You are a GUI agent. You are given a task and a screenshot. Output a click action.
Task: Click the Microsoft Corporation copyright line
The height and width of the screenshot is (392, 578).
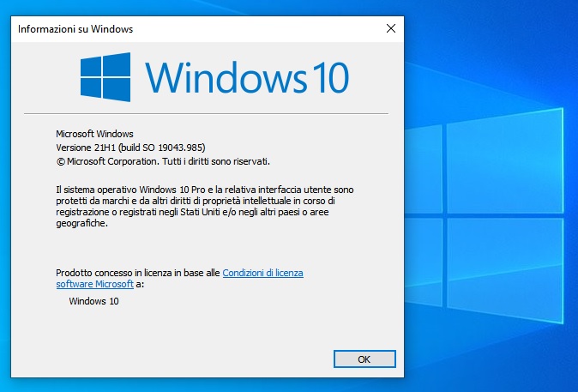[x=163, y=161]
